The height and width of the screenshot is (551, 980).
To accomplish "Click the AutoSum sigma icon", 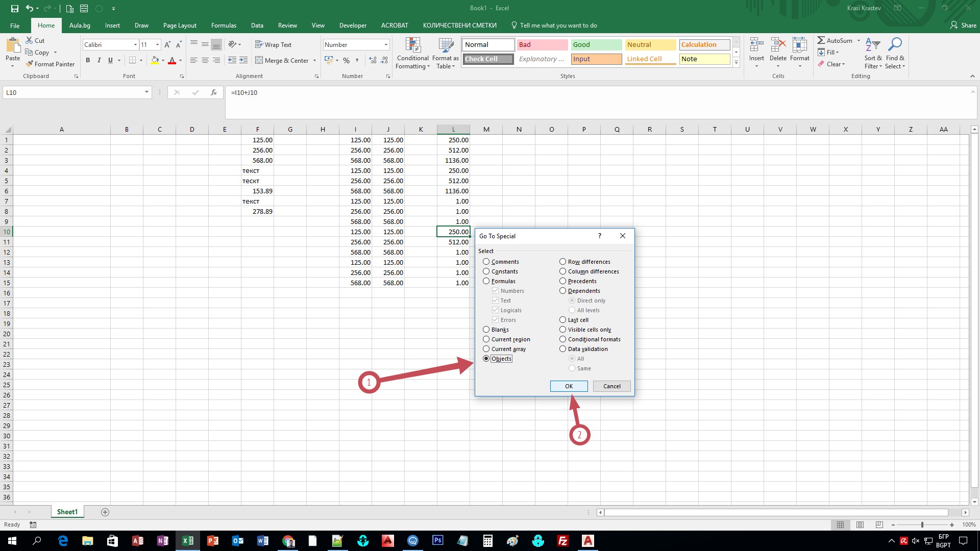I will point(821,40).
